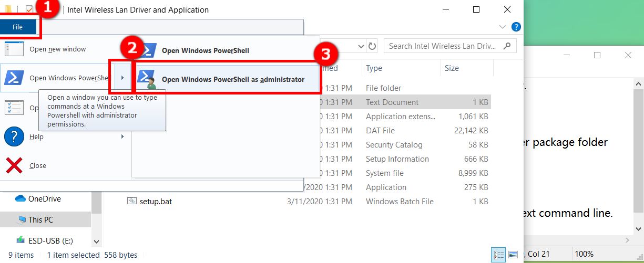Maximize the background window behind Explorer
The height and width of the screenshot is (263, 644).
(597, 55)
